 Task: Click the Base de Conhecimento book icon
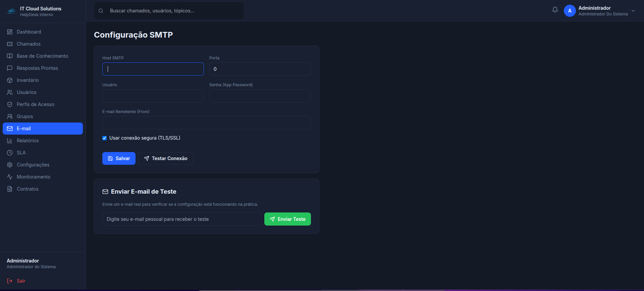(x=10, y=56)
